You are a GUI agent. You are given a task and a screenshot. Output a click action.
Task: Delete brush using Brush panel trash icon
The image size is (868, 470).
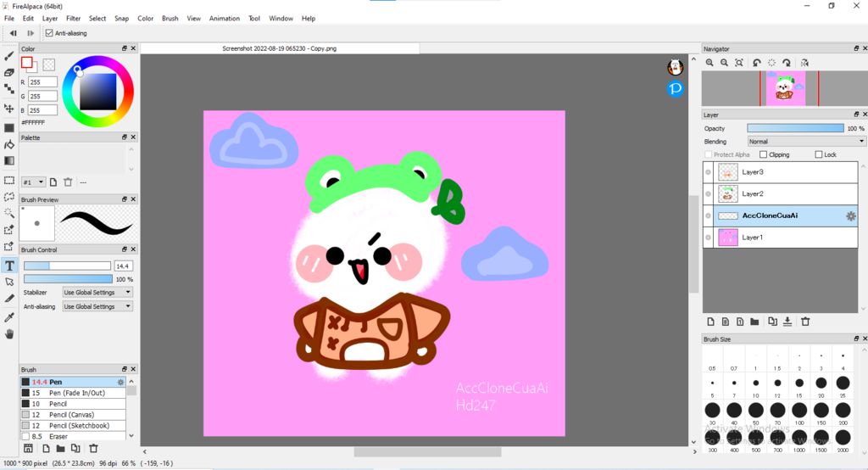point(93,449)
